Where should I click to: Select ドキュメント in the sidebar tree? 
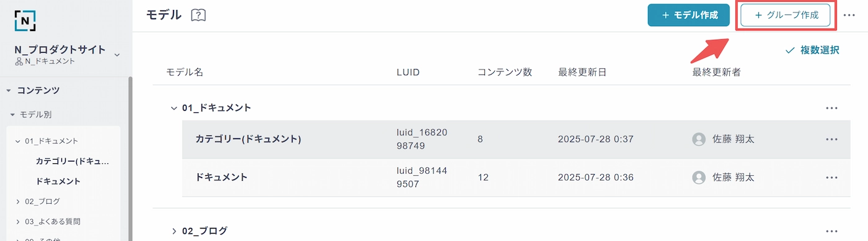pyautogui.click(x=58, y=181)
